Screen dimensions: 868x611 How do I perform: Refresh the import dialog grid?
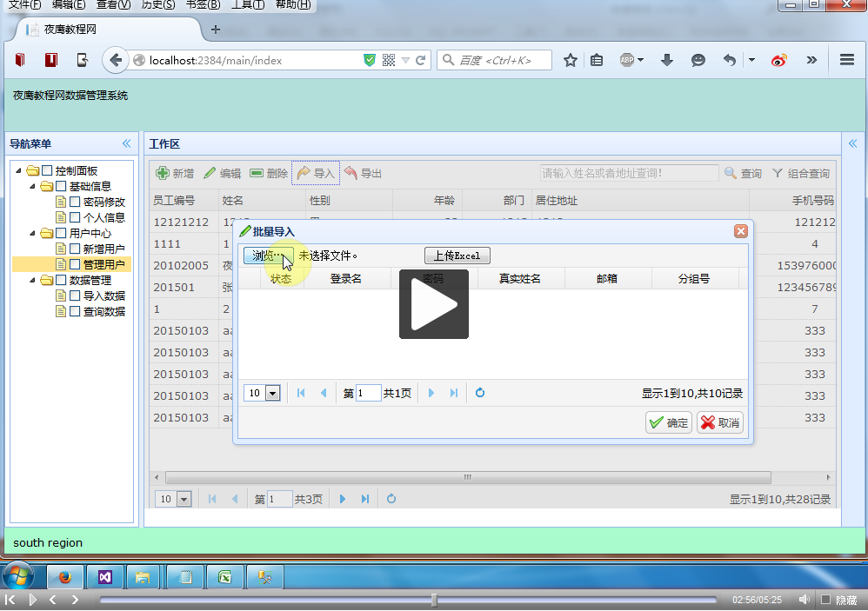pyautogui.click(x=480, y=393)
